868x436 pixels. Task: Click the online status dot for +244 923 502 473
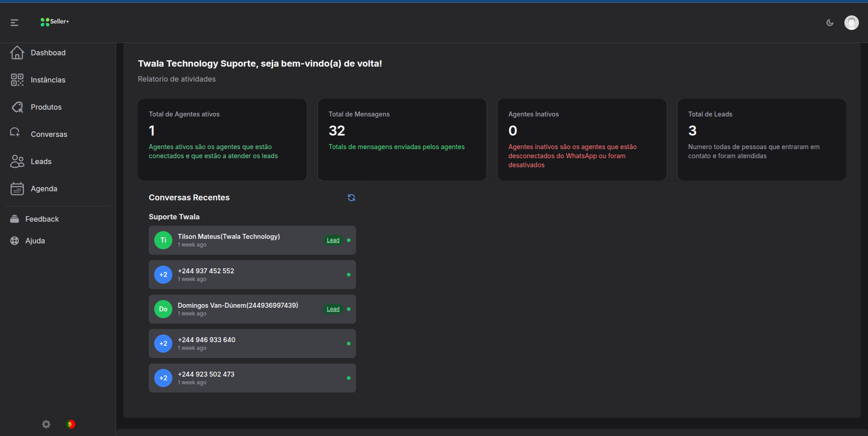pos(349,378)
